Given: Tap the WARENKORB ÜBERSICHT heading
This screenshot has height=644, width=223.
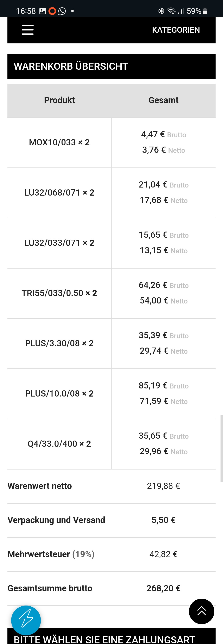Looking at the screenshot, I should click(x=71, y=66).
